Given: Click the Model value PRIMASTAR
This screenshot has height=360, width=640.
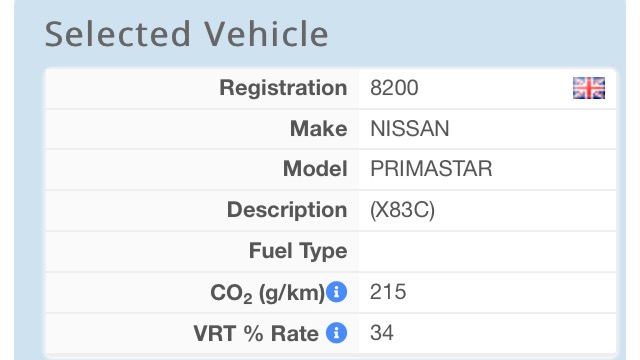Looking at the screenshot, I should 431,169.
